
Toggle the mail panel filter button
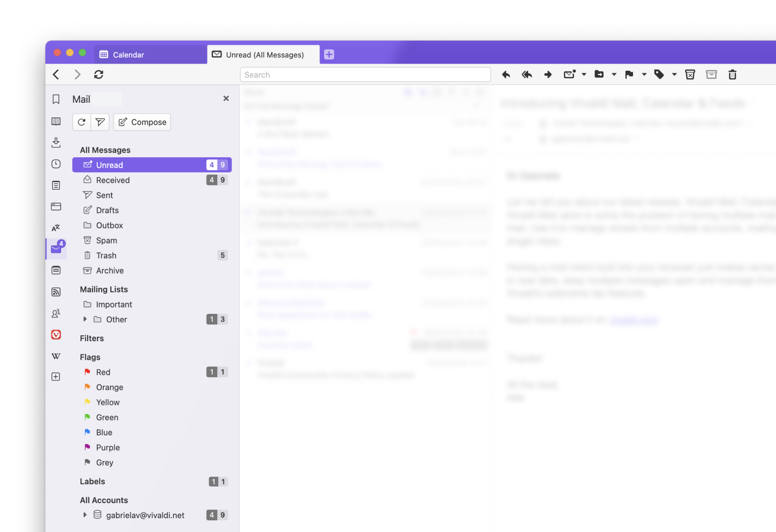(x=100, y=122)
